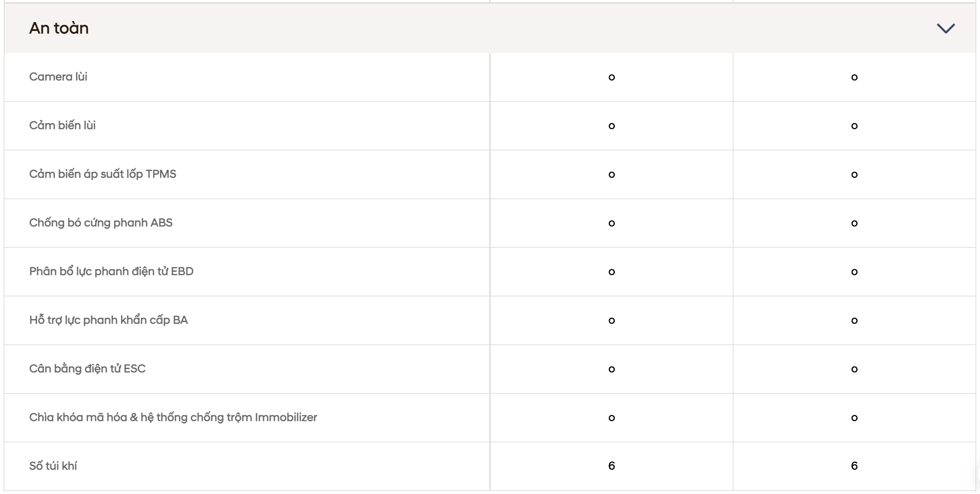Click Cảm biến áp suất lốp TPMS text
The image size is (980, 494).
(x=103, y=174)
